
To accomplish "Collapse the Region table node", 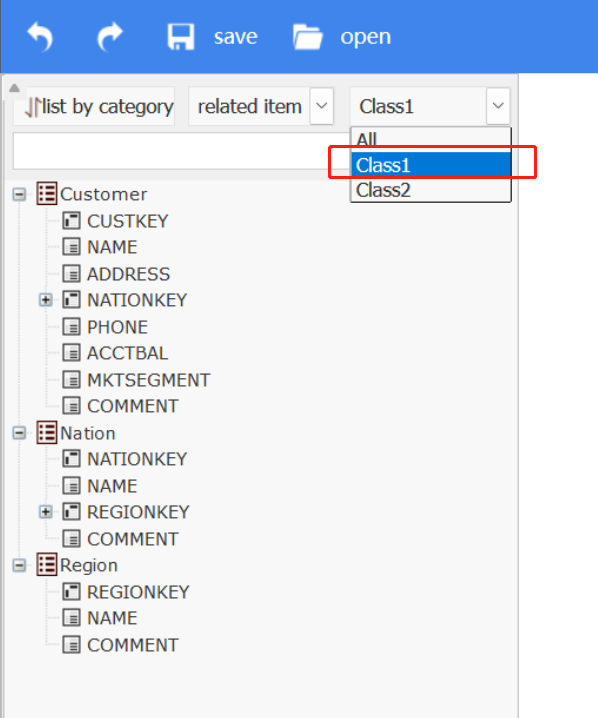I will click(x=19, y=565).
